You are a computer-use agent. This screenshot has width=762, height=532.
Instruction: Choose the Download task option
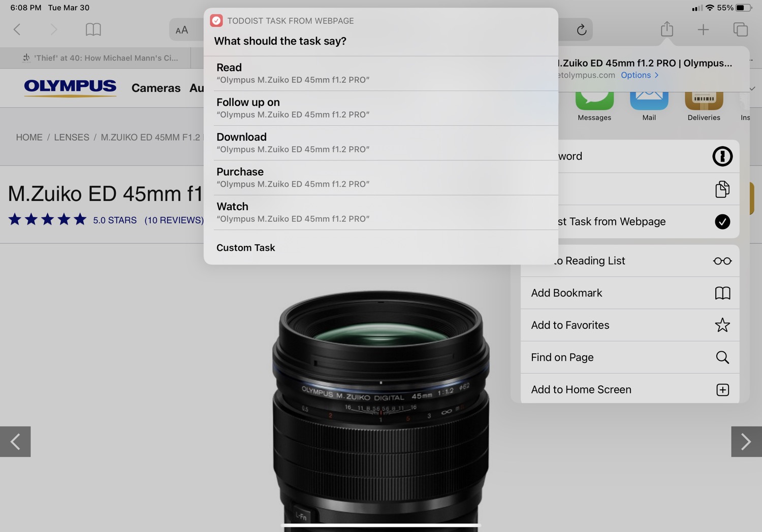tap(381, 143)
